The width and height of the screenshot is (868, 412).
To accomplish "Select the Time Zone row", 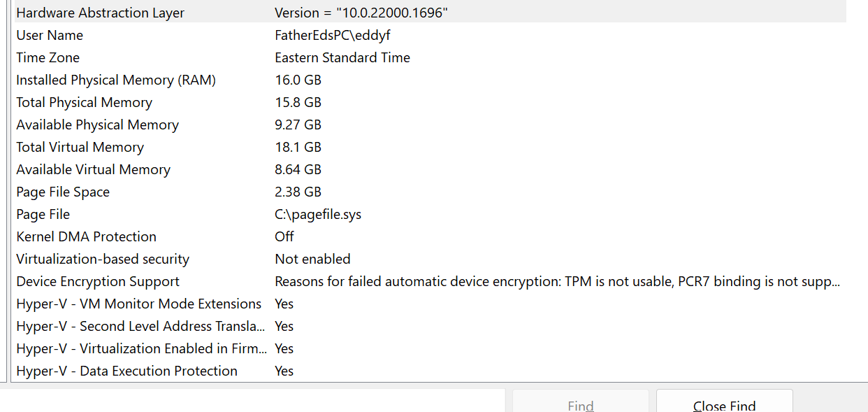I will pos(48,58).
